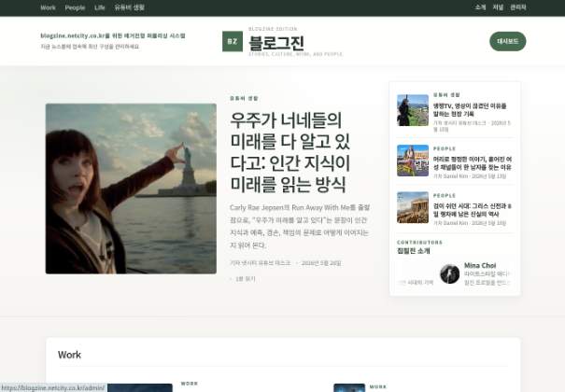Click the 블로그진 site title
This screenshot has width=565, height=392.
(x=276, y=43)
